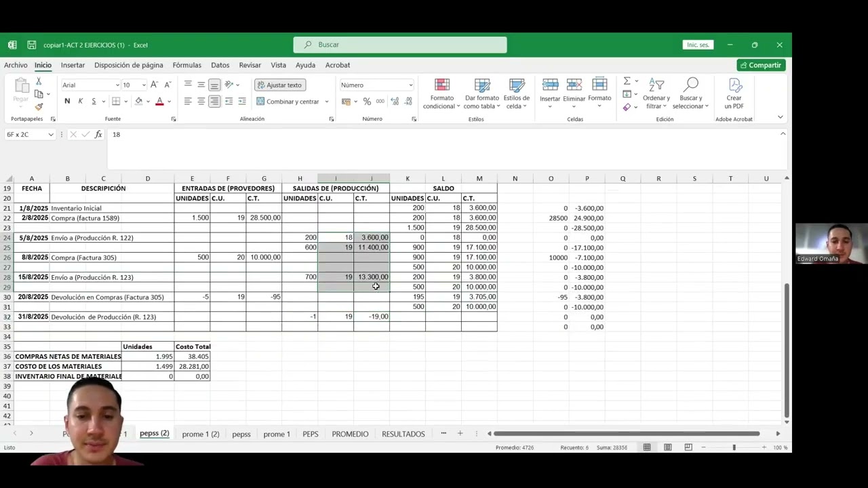This screenshot has height=488, width=868.
Task: Decrease font size with small A
Action: (x=167, y=85)
